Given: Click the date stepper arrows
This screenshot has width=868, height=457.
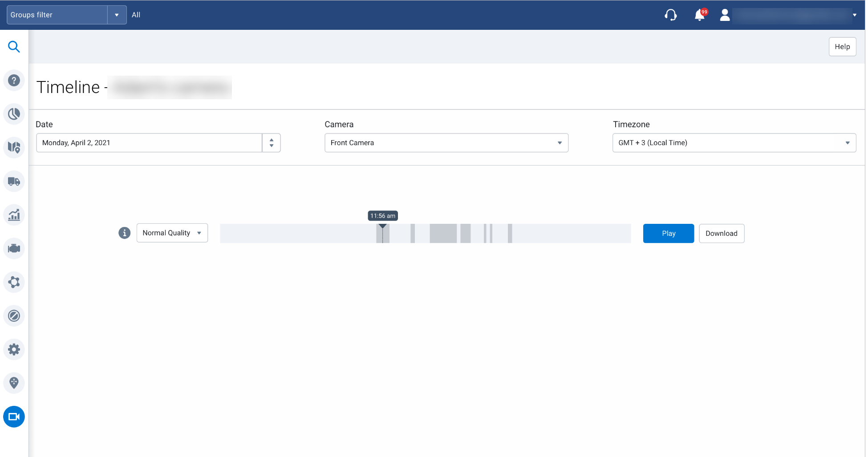Looking at the screenshot, I should click(x=271, y=143).
